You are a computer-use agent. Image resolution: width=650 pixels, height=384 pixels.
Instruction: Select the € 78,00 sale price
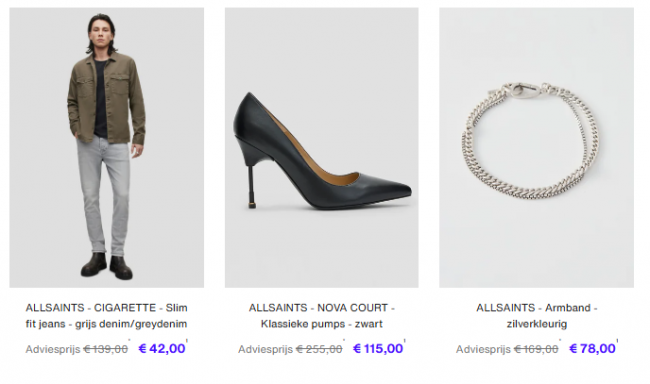[x=592, y=349]
